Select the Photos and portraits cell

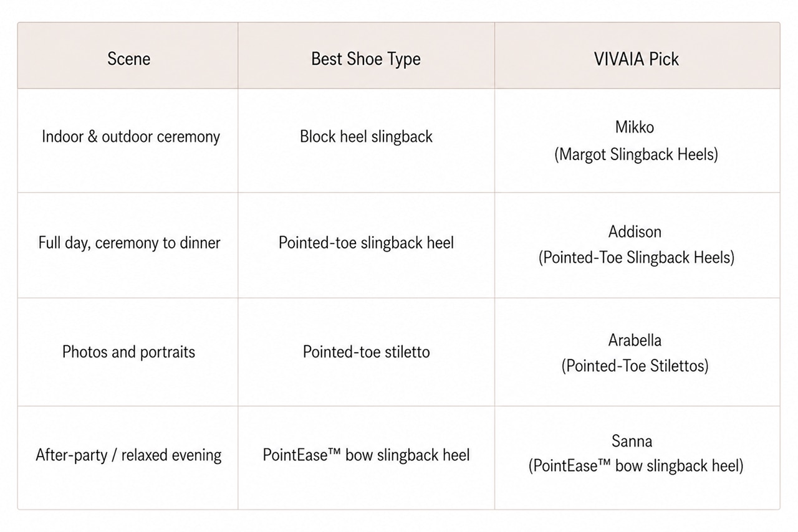pos(128,352)
